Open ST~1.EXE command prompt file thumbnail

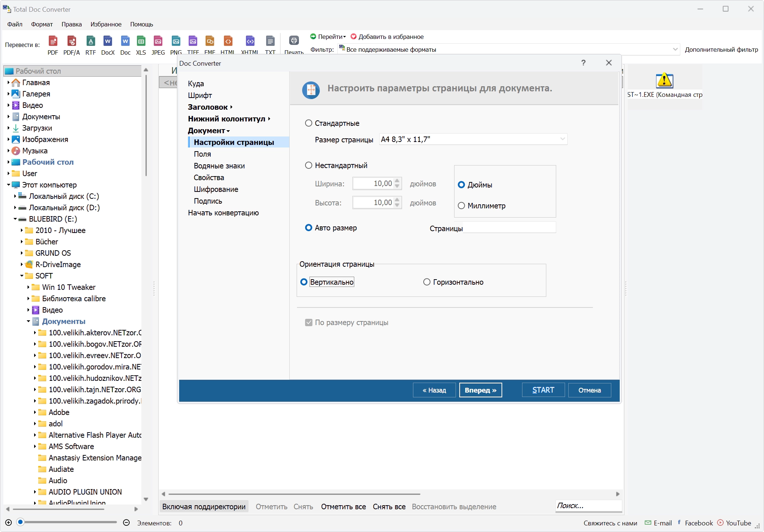coord(665,87)
